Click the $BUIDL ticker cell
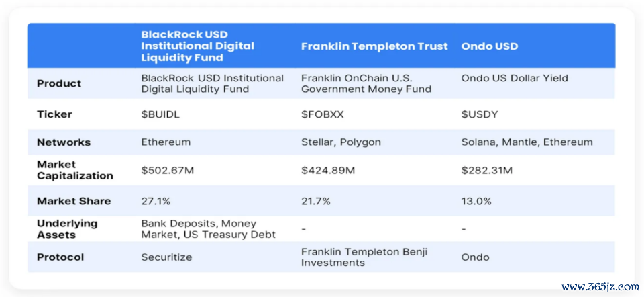 [161, 114]
